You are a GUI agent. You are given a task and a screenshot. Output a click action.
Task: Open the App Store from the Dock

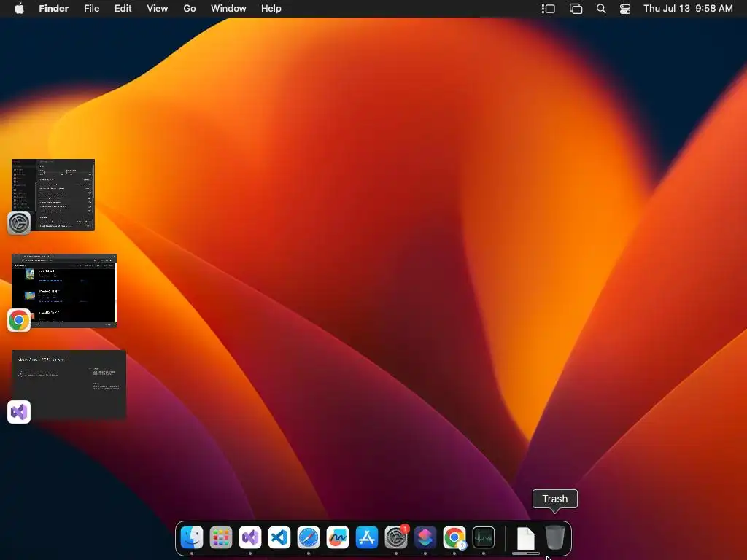[367, 537]
